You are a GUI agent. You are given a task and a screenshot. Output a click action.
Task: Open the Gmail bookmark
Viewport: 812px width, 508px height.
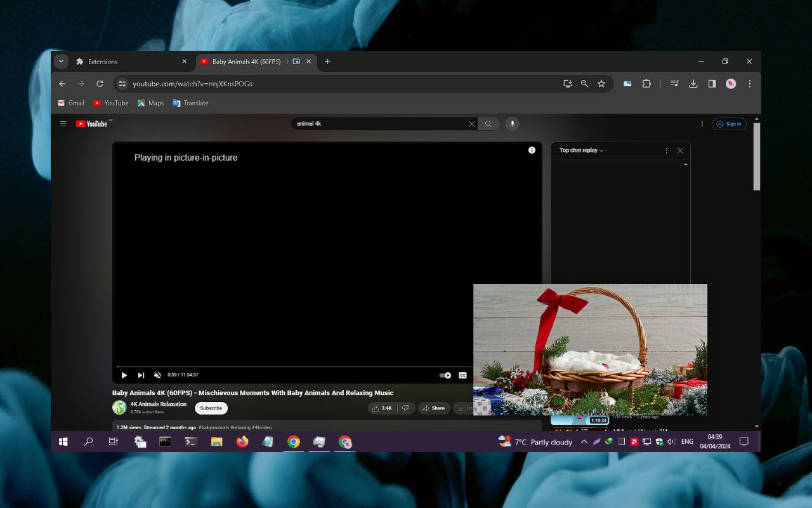point(71,103)
